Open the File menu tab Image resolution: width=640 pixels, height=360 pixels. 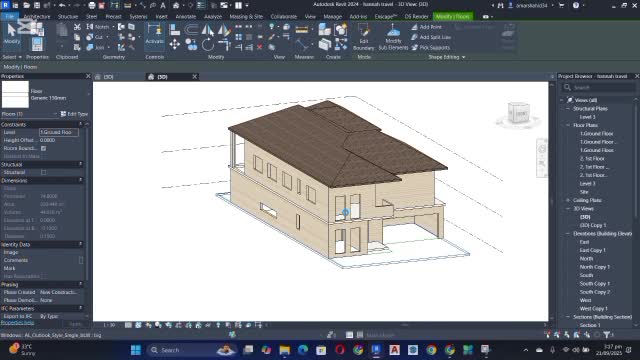10,17
